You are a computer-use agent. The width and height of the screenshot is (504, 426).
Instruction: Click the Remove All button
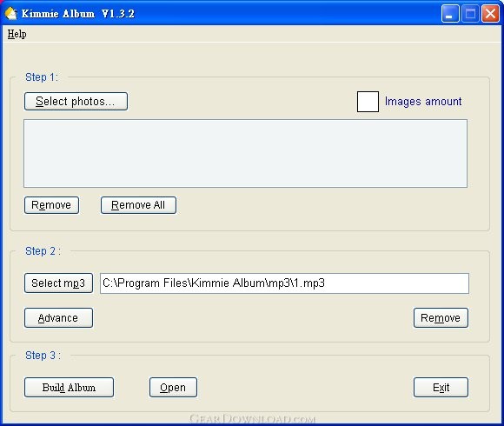[x=138, y=205]
